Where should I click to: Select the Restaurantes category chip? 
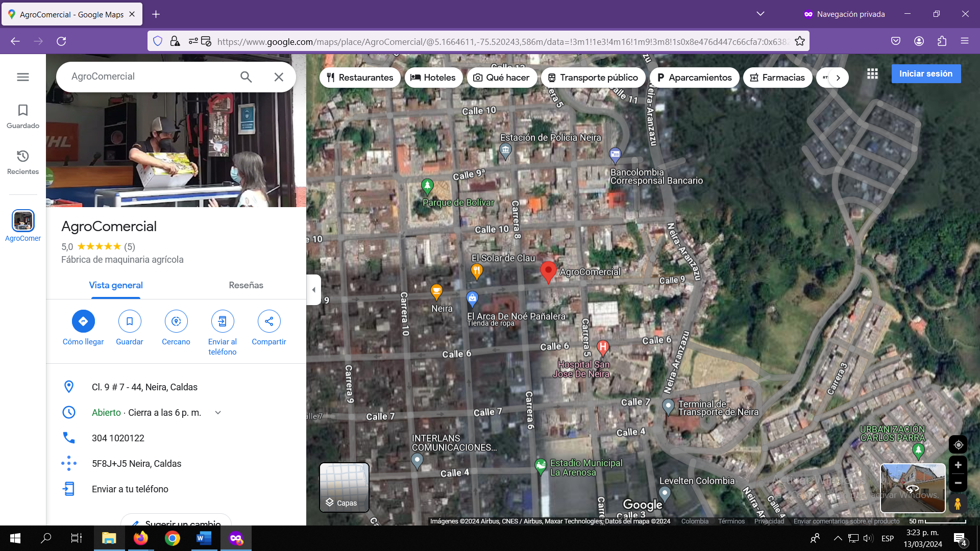pyautogui.click(x=360, y=78)
